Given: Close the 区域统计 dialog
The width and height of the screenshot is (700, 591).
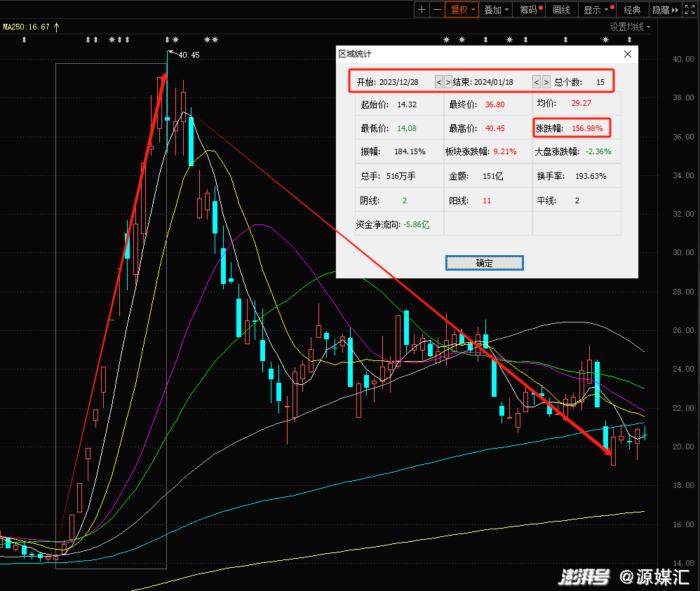Looking at the screenshot, I should pyautogui.click(x=628, y=54).
